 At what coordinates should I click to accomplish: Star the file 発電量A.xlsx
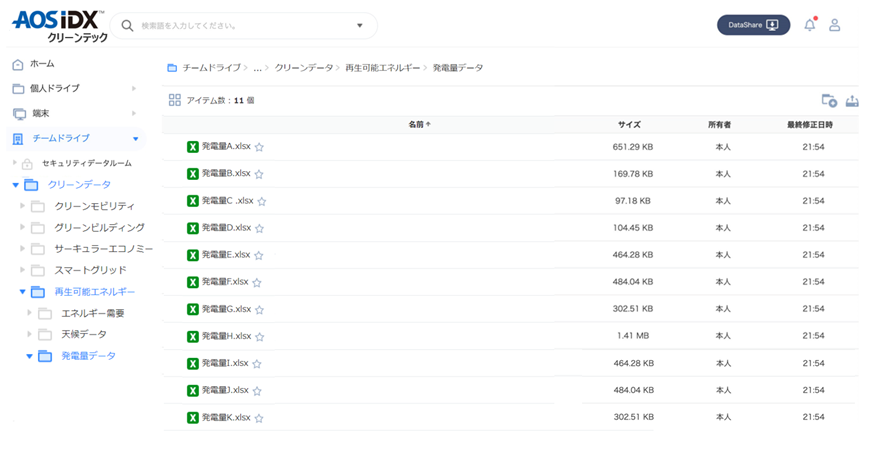click(259, 147)
